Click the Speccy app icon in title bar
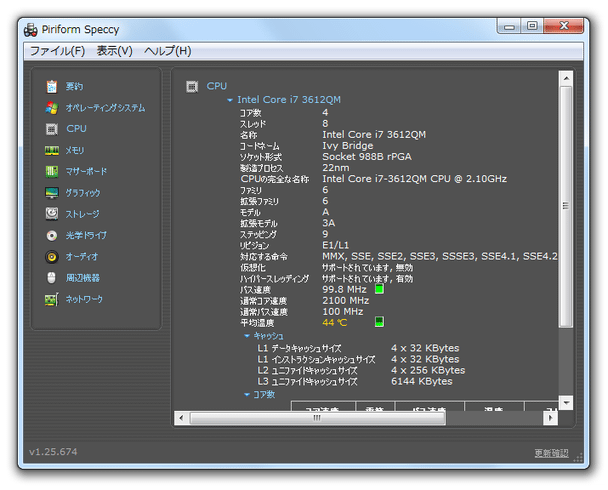 coord(31,30)
